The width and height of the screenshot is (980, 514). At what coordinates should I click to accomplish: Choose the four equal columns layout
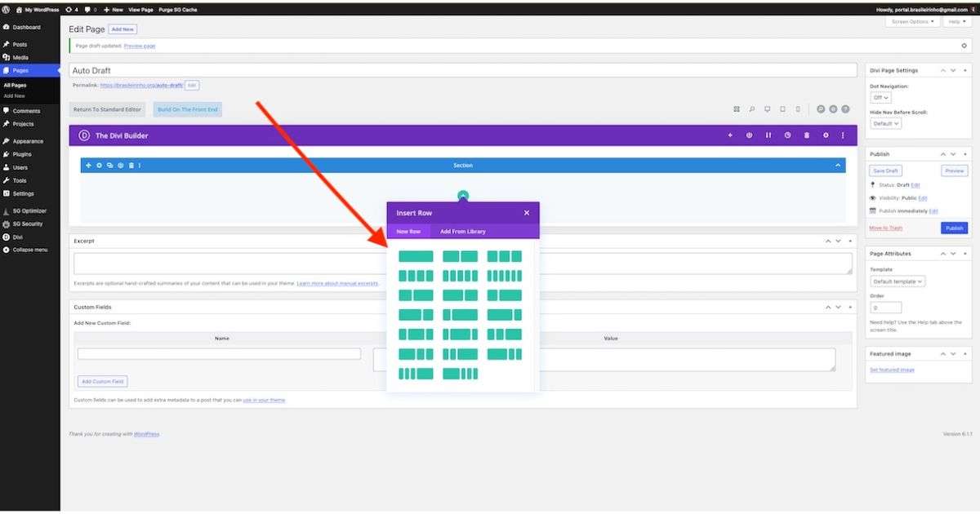click(416, 276)
